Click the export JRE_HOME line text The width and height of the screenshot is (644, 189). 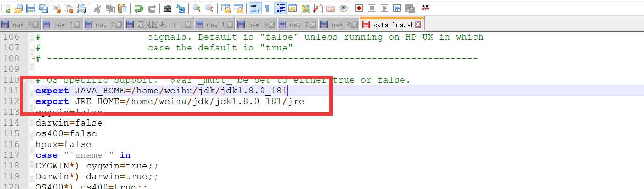(170, 101)
